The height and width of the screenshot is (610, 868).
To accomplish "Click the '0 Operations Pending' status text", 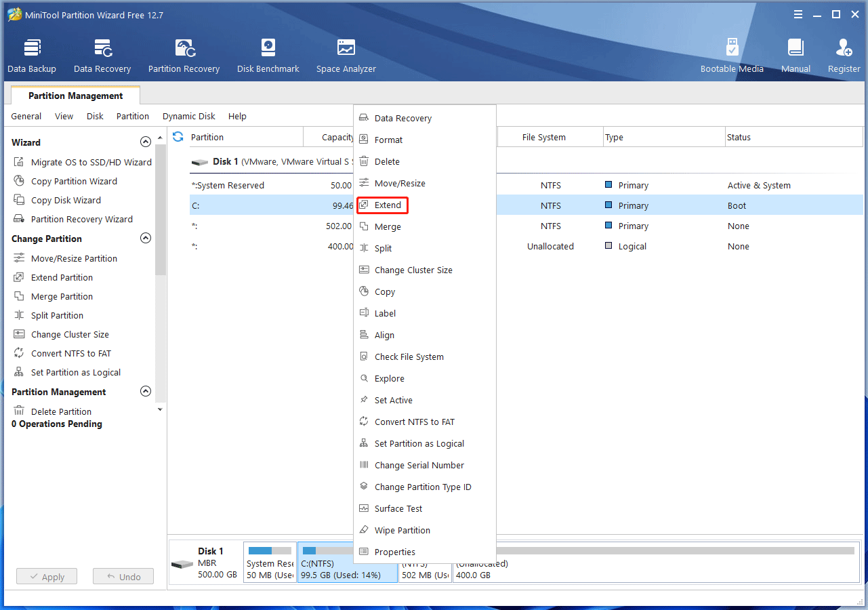I will point(57,424).
